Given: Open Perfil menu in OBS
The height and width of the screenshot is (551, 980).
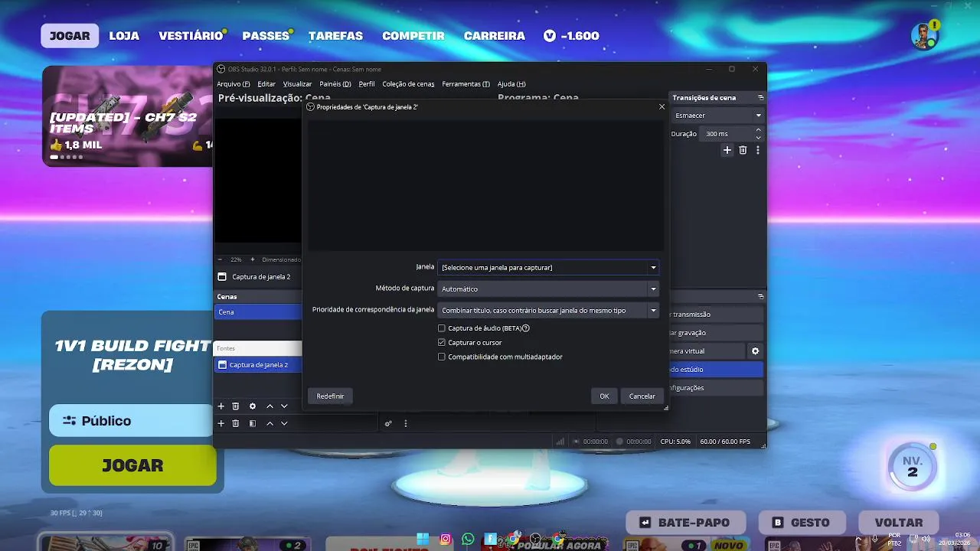Looking at the screenshot, I should 367,84.
